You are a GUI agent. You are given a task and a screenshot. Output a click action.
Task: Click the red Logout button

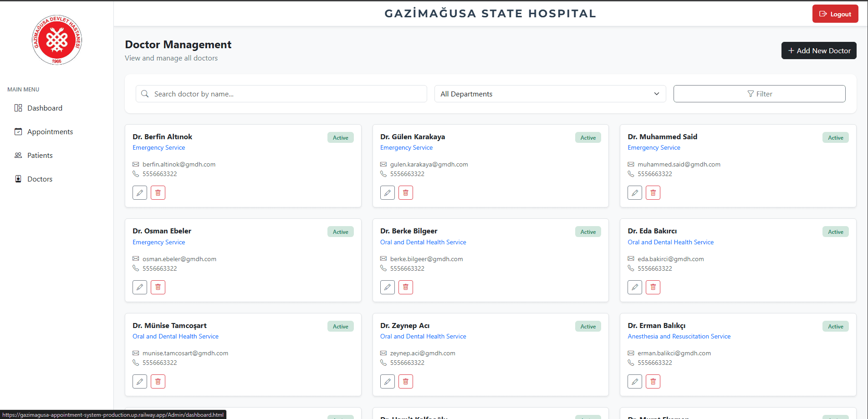click(x=835, y=14)
